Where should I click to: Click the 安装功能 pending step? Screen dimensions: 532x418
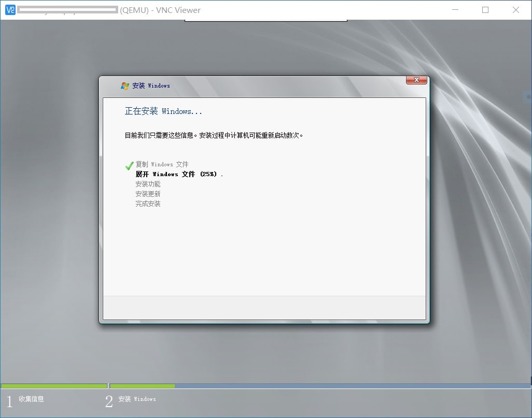point(148,184)
